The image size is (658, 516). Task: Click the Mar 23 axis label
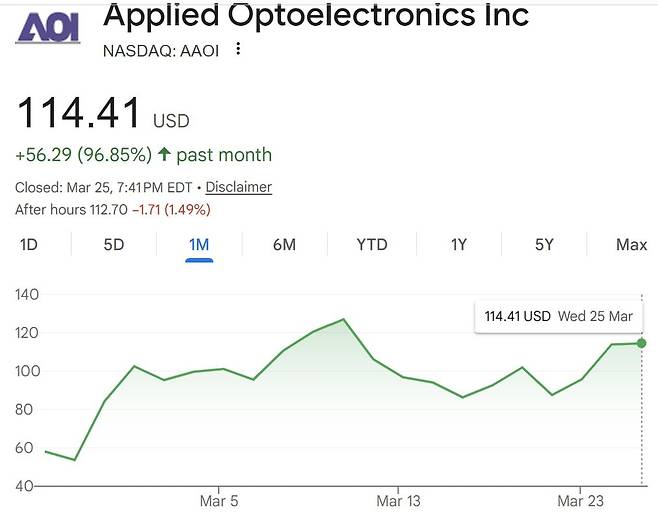tap(577, 500)
